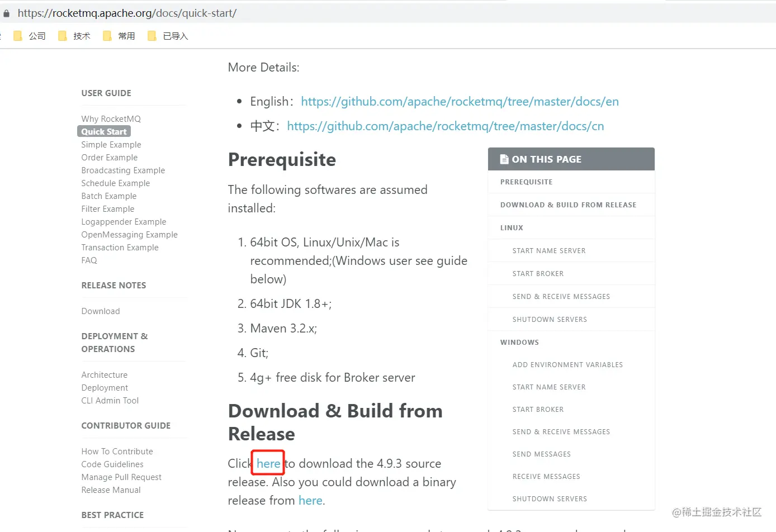Image resolution: width=776 pixels, height=532 pixels.
Task: Open Logappender Example page
Action: [124, 221]
